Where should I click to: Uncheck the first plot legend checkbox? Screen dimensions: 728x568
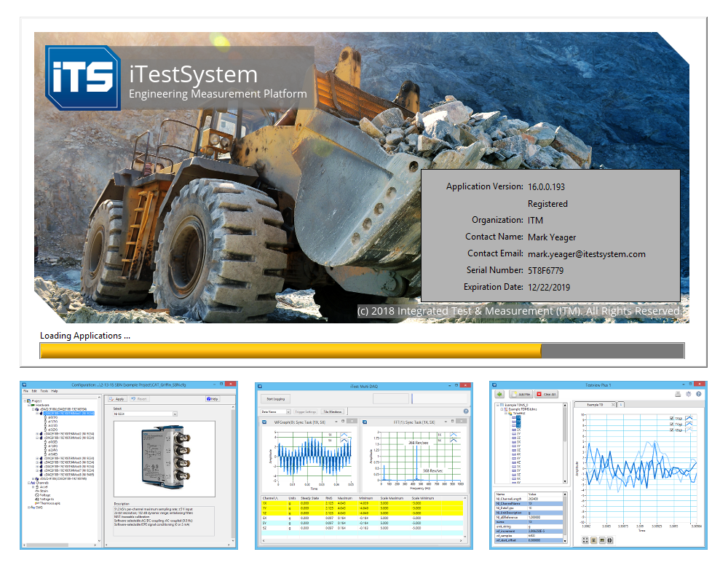(x=670, y=419)
